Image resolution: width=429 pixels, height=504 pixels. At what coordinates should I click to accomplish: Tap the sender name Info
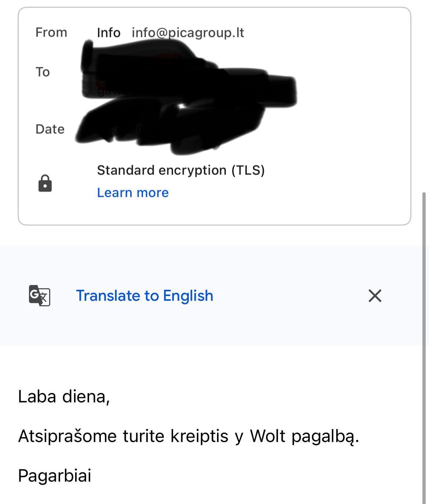[109, 33]
